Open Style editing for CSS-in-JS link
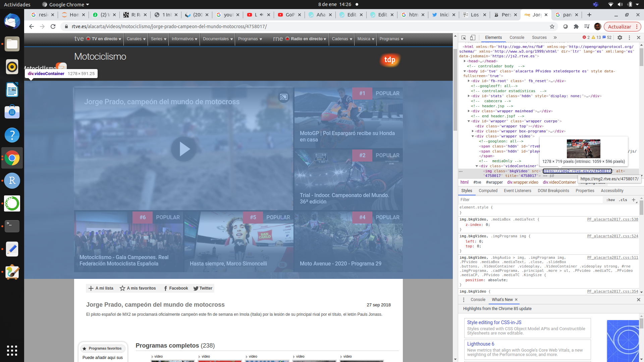644x362 pixels. point(494,322)
